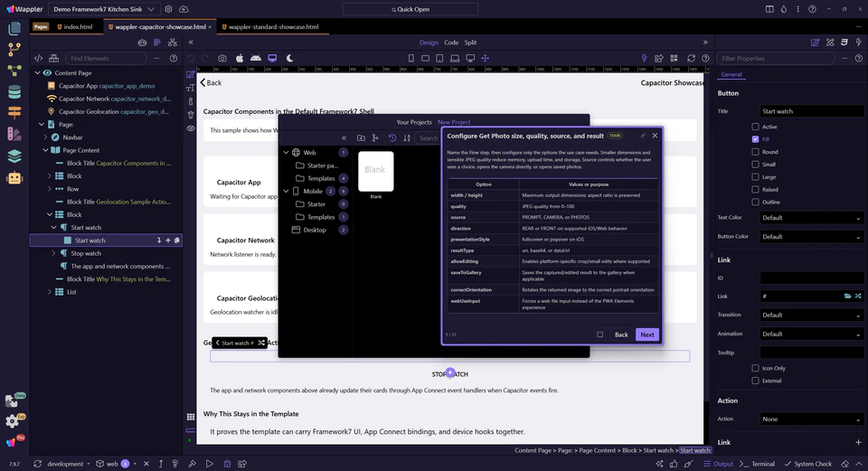868x471 pixels.
Task: Enable the External checkbox
Action: (x=755, y=381)
